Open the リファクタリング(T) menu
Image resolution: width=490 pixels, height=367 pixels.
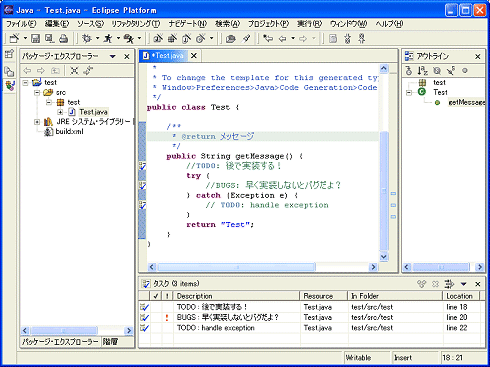point(136,24)
